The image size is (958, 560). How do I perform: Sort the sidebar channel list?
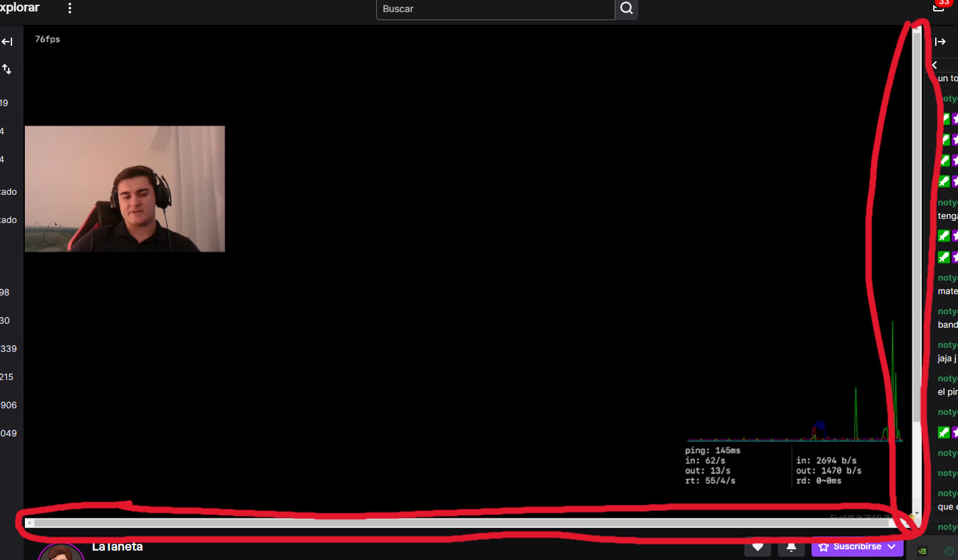tap(7, 69)
